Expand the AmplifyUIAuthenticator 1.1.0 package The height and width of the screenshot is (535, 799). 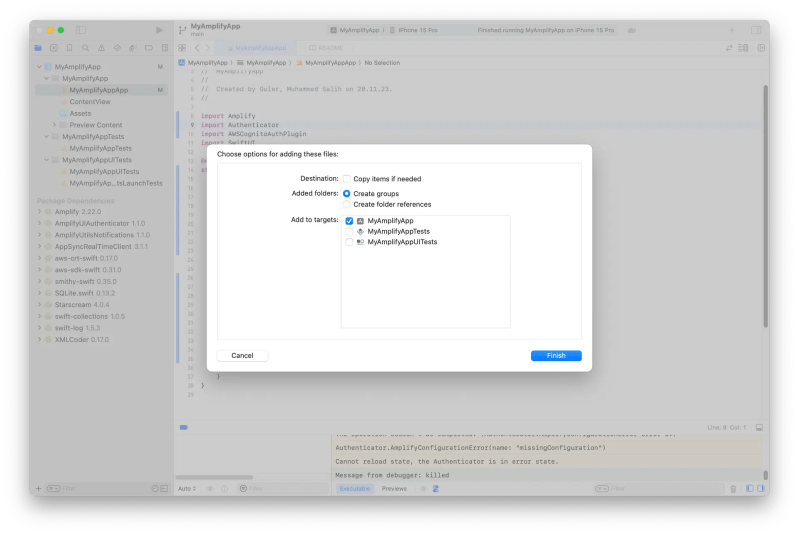pyautogui.click(x=39, y=223)
